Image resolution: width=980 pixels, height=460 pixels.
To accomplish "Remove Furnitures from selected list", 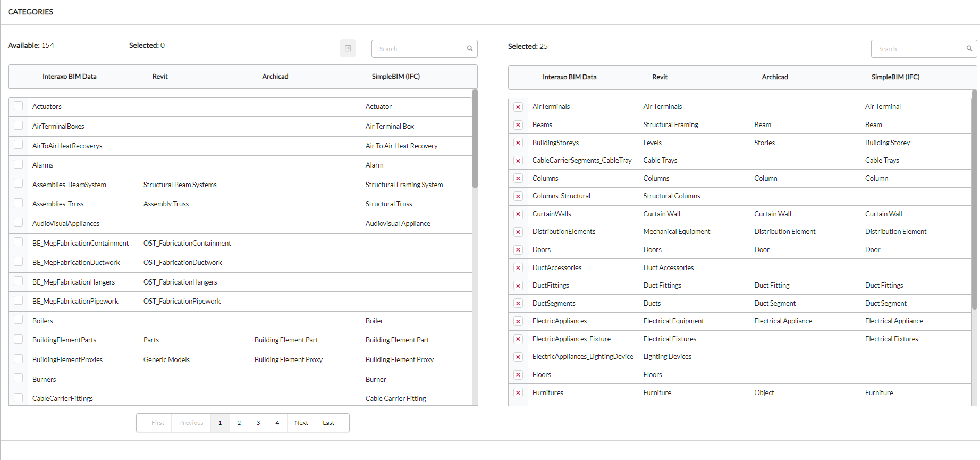I will click(518, 393).
